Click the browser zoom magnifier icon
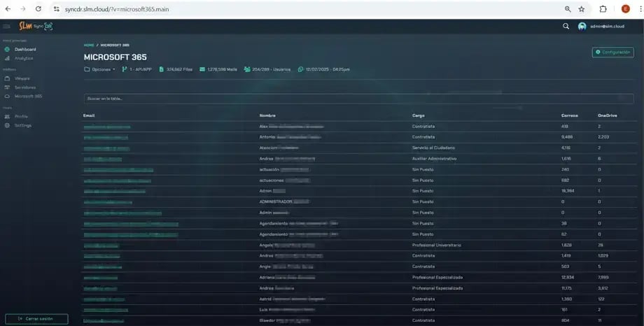Screen dimensions: 644x326 [x=568, y=9]
